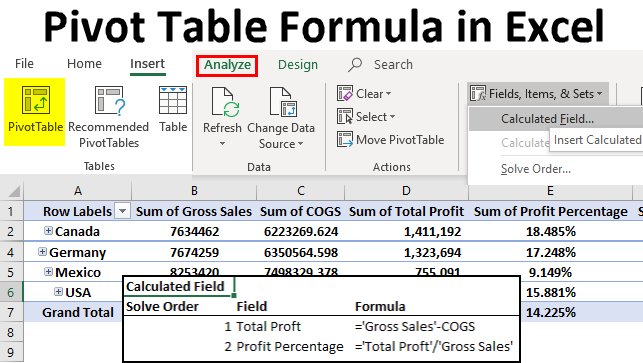Select row 7 header

[x=11, y=313]
